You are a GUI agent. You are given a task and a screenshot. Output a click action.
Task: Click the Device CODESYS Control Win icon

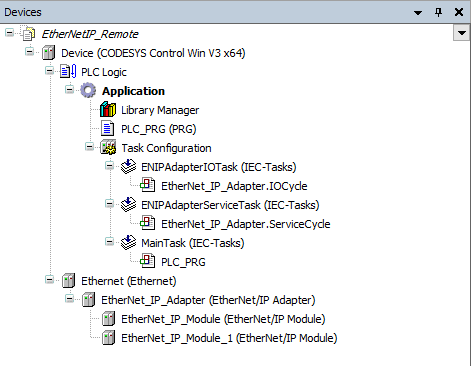[48, 53]
